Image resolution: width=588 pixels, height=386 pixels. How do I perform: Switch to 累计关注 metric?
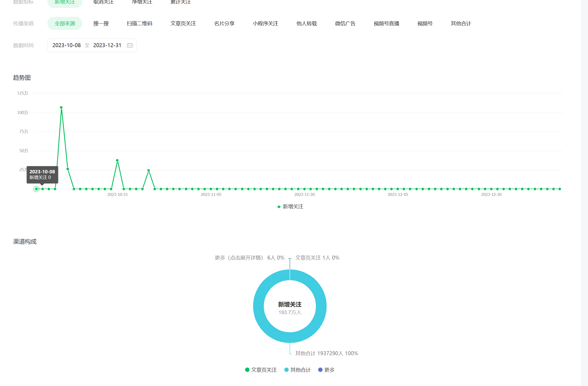[181, 2]
